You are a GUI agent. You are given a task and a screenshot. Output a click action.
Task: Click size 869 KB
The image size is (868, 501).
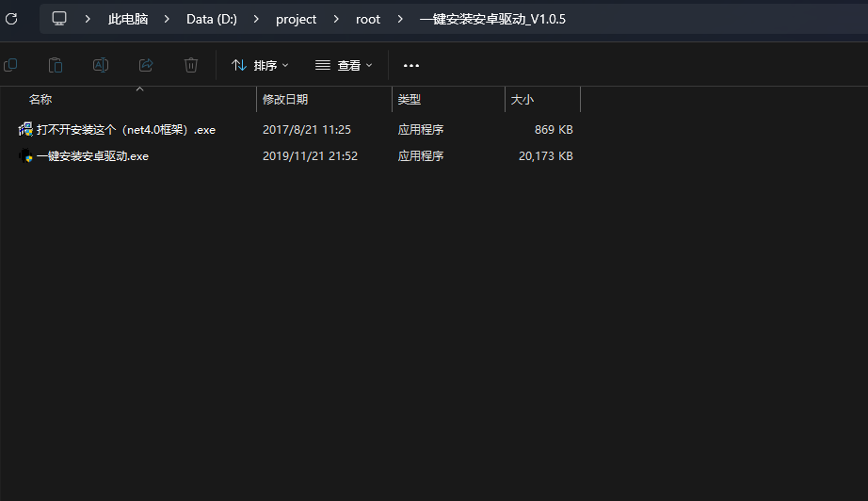coord(554,130)
